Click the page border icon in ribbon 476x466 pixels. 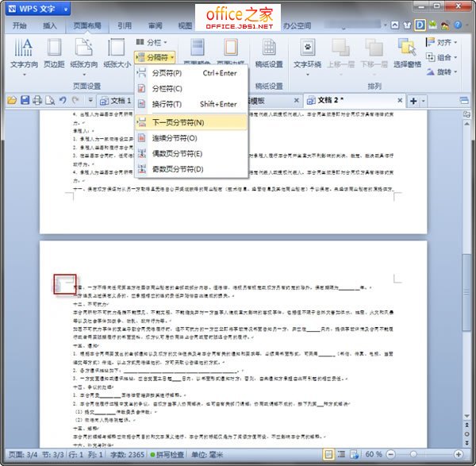pos(231,48)
